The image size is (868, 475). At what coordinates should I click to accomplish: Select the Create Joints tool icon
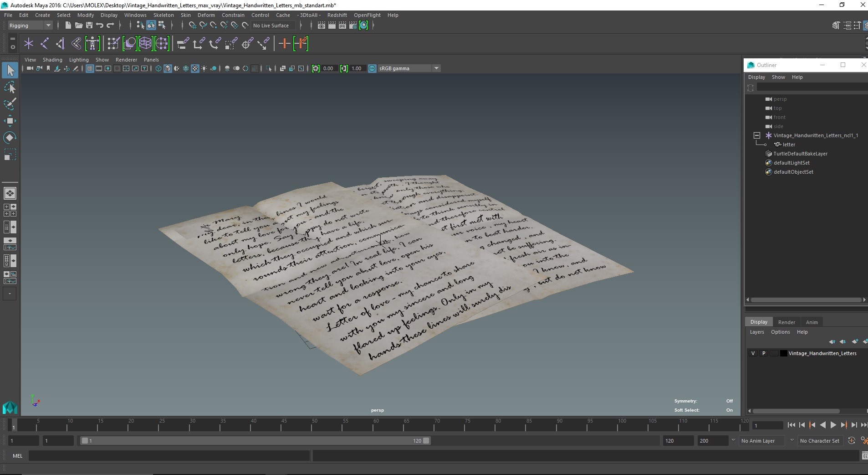tap(45, 44)
